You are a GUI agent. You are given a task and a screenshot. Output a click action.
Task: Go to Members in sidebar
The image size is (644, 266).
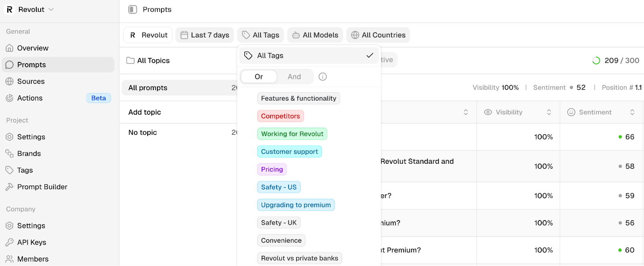33,259
